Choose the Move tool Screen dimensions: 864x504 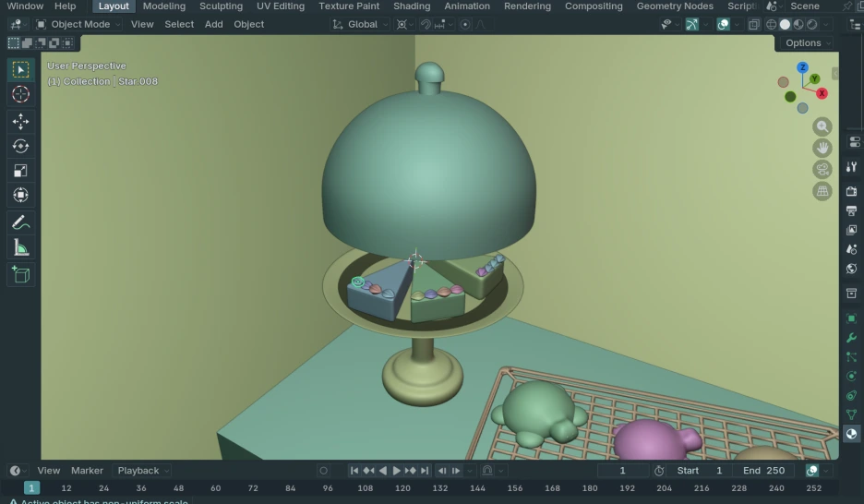[x=21, y=121]
